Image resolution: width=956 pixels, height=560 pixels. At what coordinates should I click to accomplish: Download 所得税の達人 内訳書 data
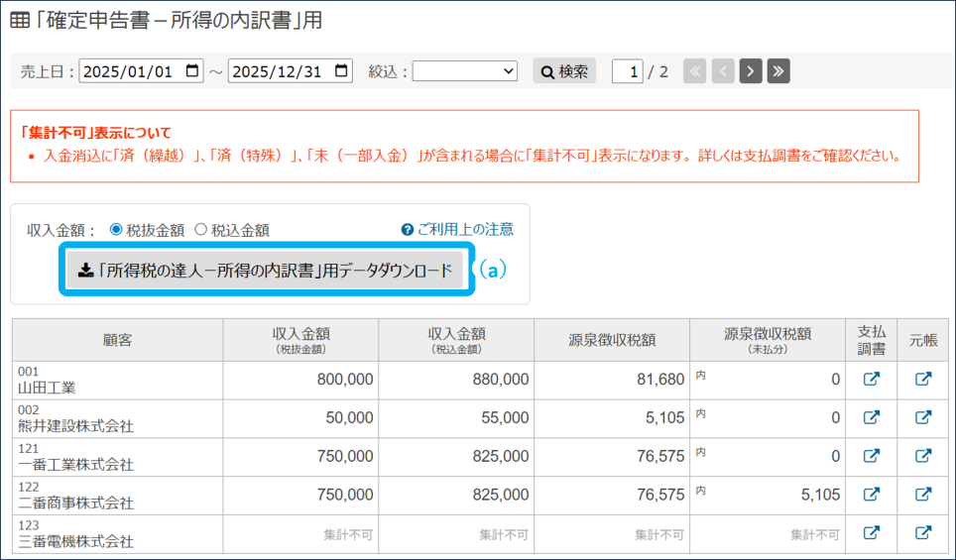point(266,271)
